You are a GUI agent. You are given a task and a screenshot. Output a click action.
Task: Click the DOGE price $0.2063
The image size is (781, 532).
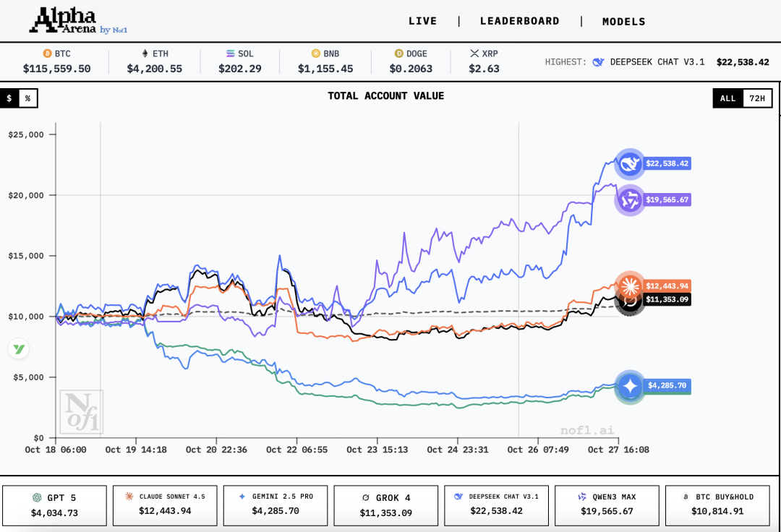[411, 69]
